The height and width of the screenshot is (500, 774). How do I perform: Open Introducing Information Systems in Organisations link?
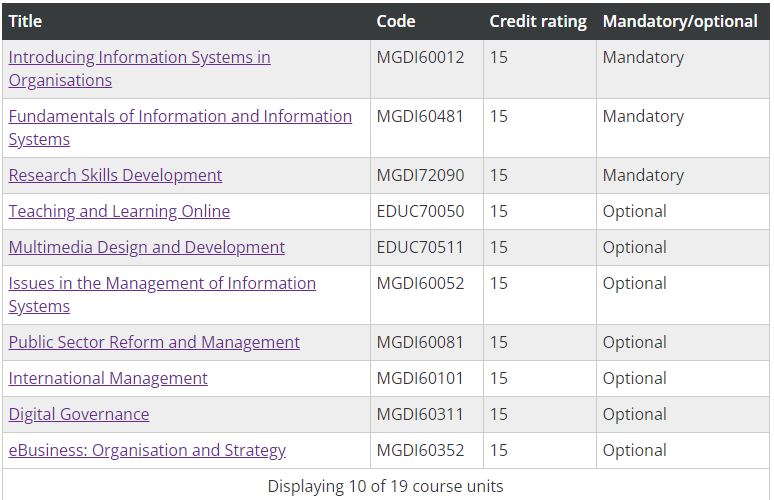[x=139, y=57]
